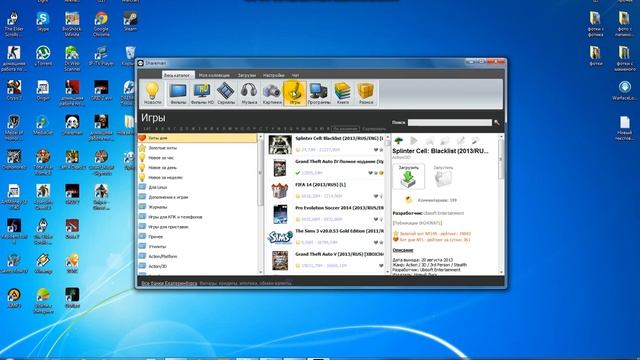
Task: Click the greyed Запустить launch button
Action: (x=443, y=176)
